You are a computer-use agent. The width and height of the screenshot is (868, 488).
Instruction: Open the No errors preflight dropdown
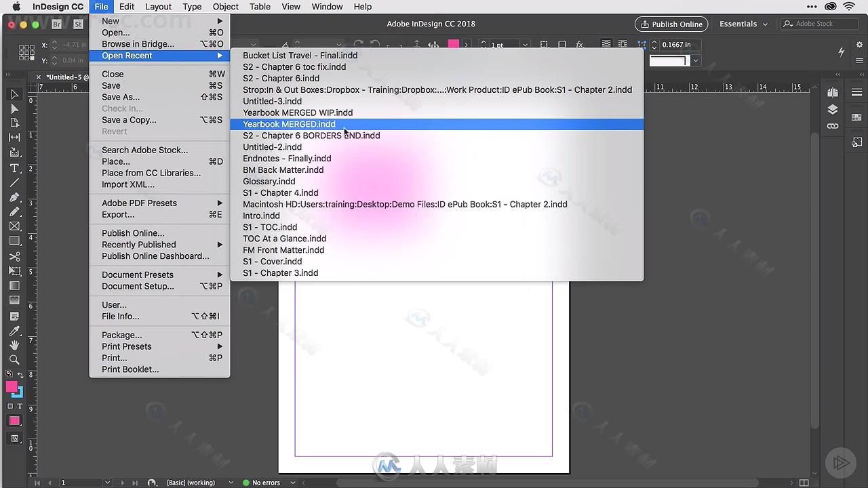click(x=293, y=483)
